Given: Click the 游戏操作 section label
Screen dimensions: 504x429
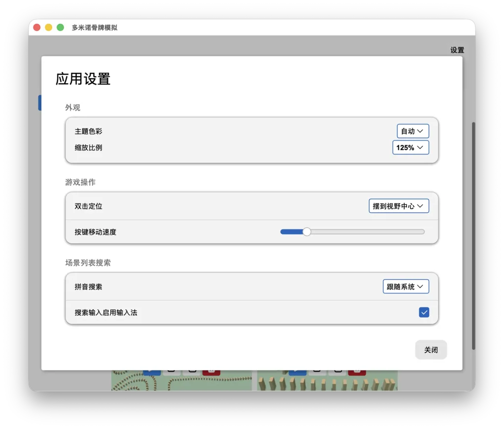Looking at the screenshot, I should [x=80, y=182].
